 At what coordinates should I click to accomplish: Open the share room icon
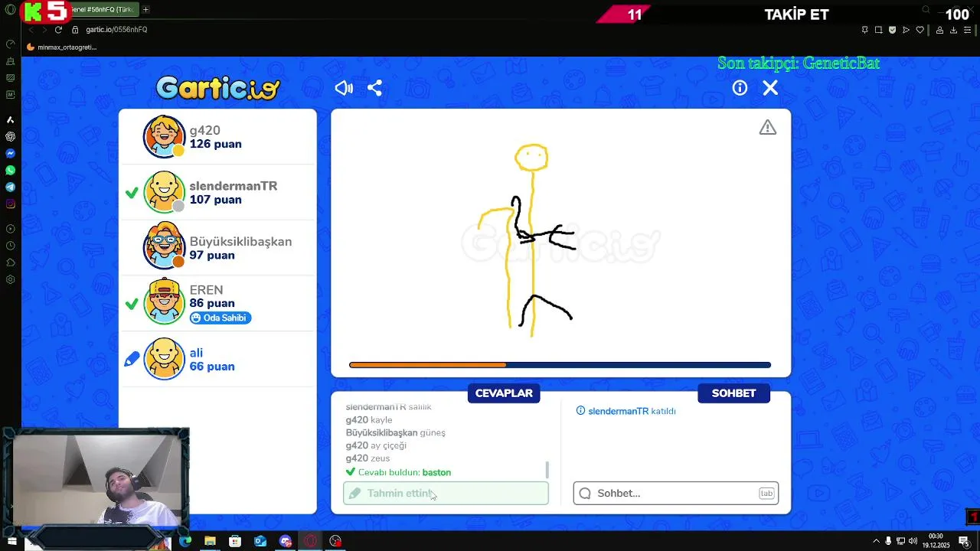click(x=374, y=88)
